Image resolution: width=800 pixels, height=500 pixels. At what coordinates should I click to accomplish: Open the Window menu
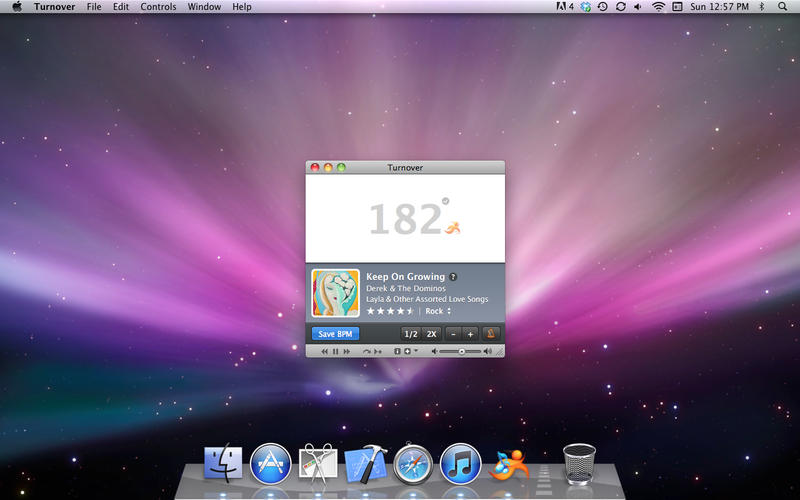coord(204,7)
